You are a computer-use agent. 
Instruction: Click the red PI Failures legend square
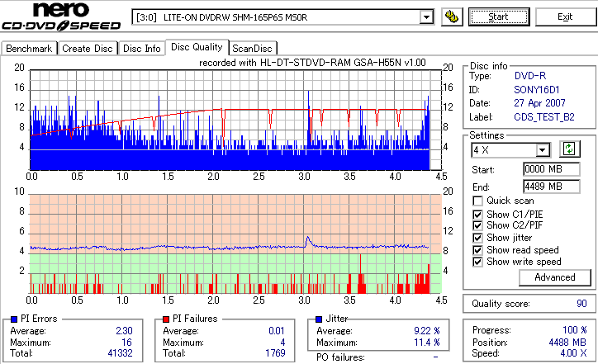coord(166,319)
